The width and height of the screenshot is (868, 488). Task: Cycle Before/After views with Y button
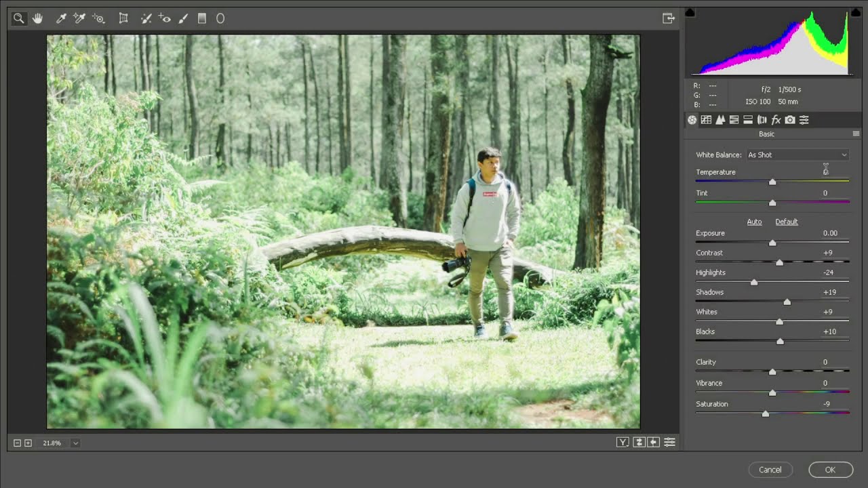tap(623, 443)
